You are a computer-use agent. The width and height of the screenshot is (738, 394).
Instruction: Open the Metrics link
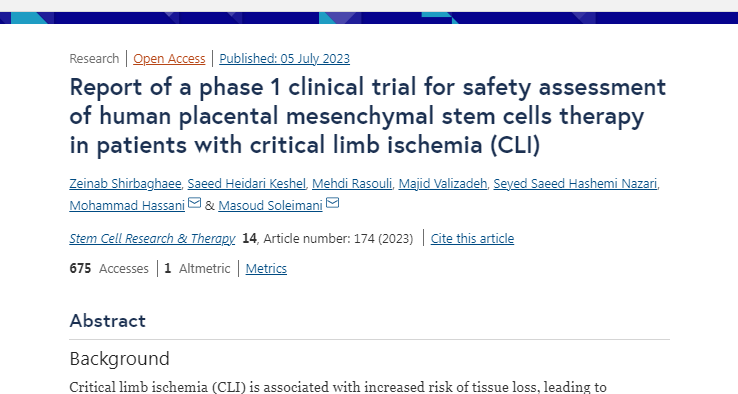coord(266,268)
